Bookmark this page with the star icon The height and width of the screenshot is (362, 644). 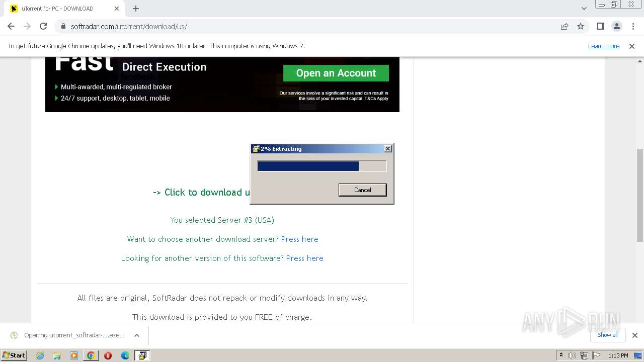(x=581, y=26)
